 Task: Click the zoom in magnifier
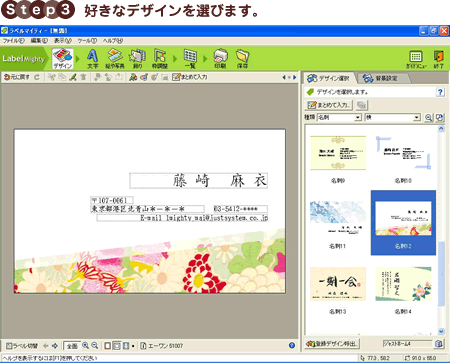(x=86, y=346)
